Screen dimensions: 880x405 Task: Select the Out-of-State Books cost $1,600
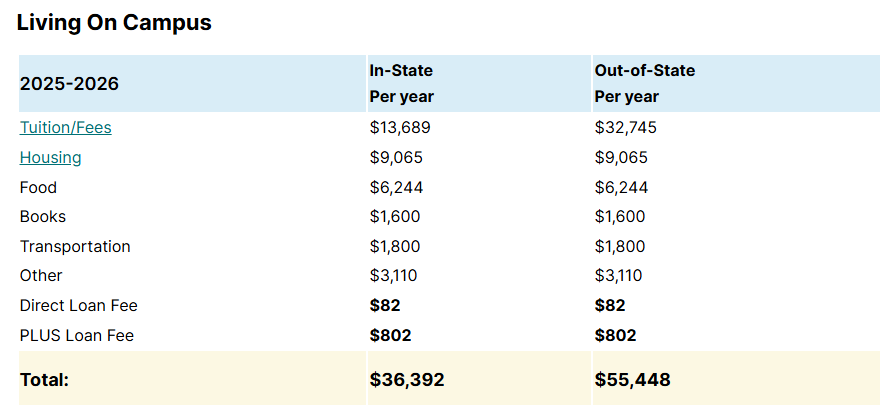click(x=620, y=217)
